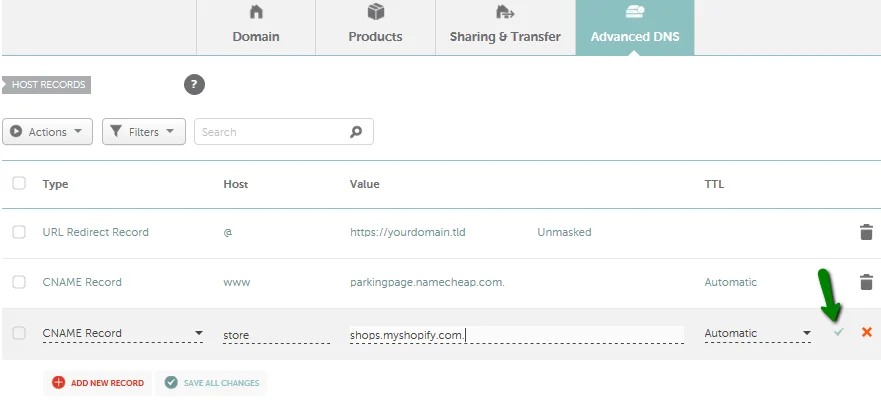Go to the Products tab
Screen dimensions: 881x402
pos(375,27)
